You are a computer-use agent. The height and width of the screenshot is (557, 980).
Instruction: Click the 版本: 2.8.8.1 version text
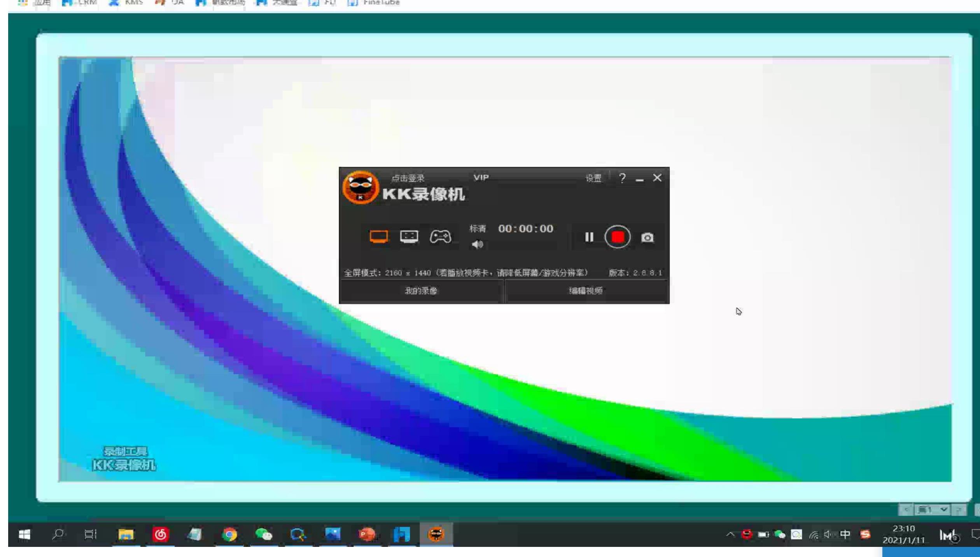coord(635,273)
